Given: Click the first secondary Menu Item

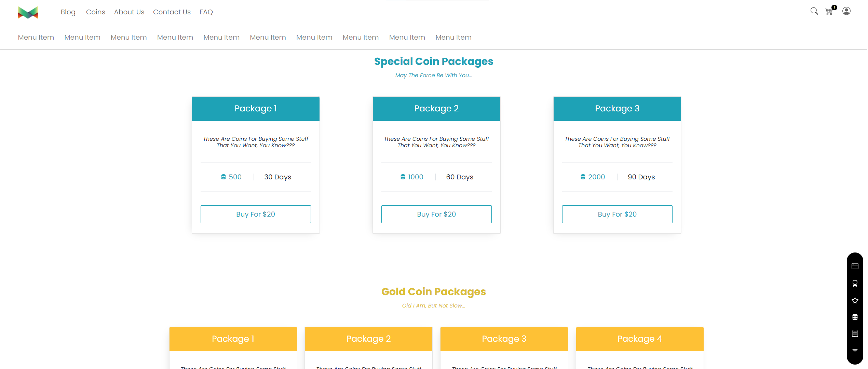Looking at the screenshot, I should pyautogui.click(x=36, y=37).
